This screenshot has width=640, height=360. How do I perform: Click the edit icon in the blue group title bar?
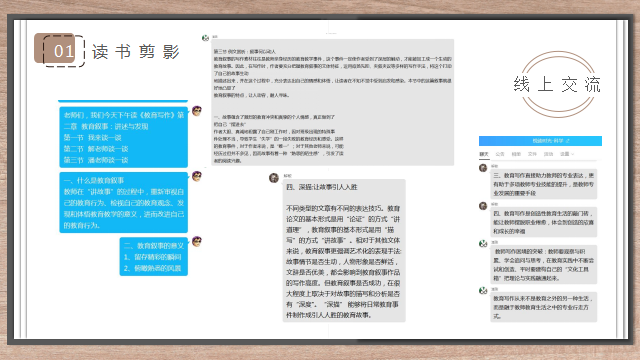click(568, 141)
